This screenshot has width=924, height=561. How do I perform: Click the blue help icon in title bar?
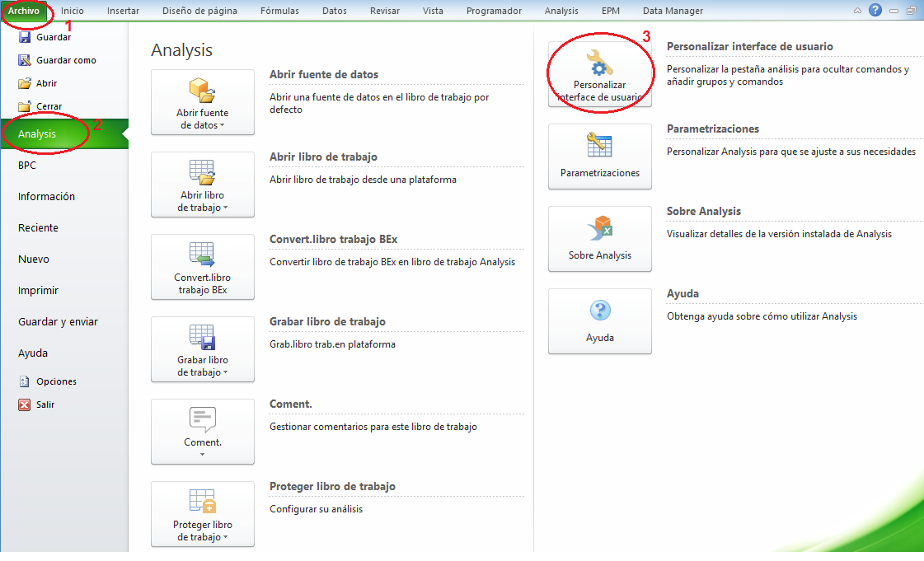coord(875,11)
